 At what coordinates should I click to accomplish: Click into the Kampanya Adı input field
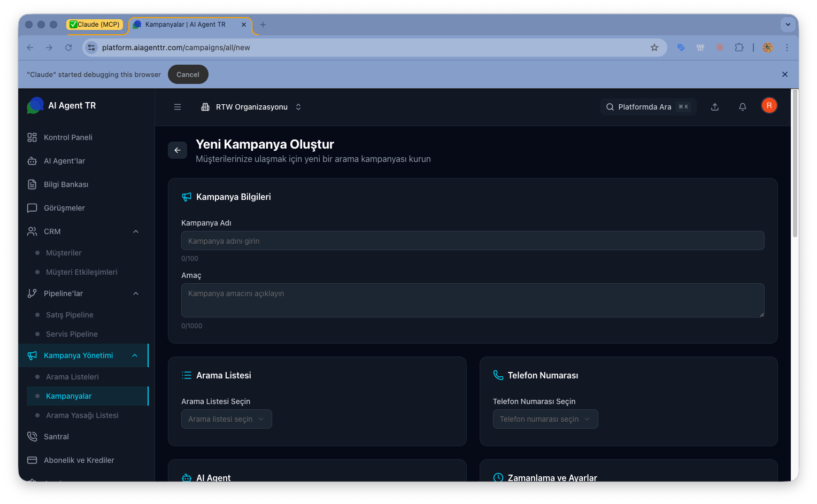pos(473,241)
